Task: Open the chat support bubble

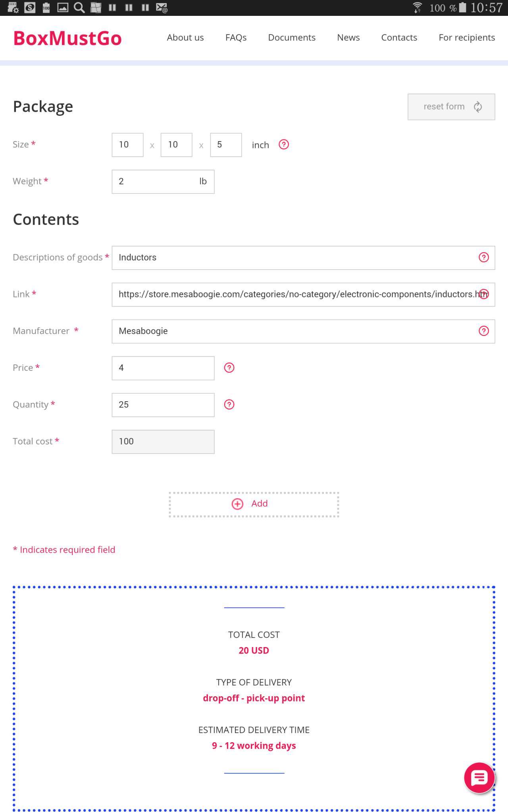Action: click(479, 778)
